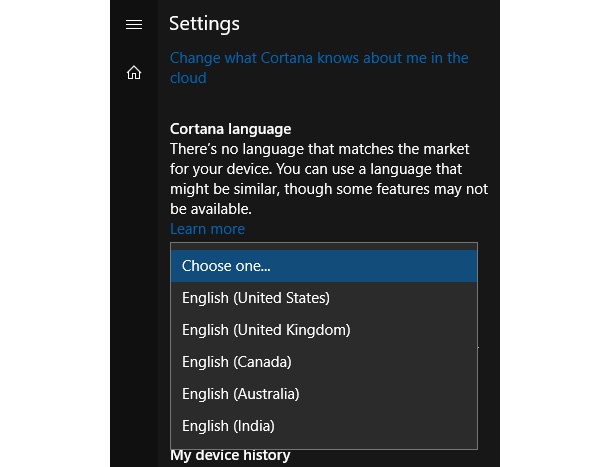The height and width of the screenshot is (467, 610).
Task: Open 'Change what Cortana knows about me' link
Action: [x=319, y=68]
